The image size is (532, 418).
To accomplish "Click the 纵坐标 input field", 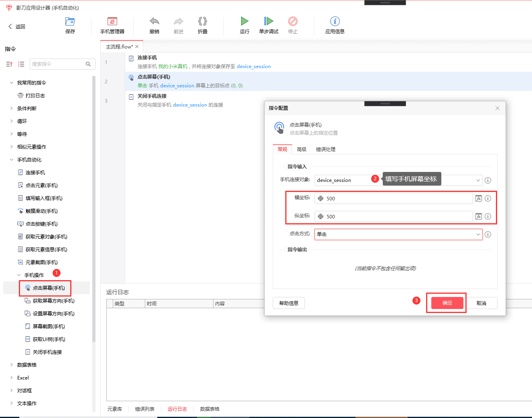I will [x=394, y=216].
